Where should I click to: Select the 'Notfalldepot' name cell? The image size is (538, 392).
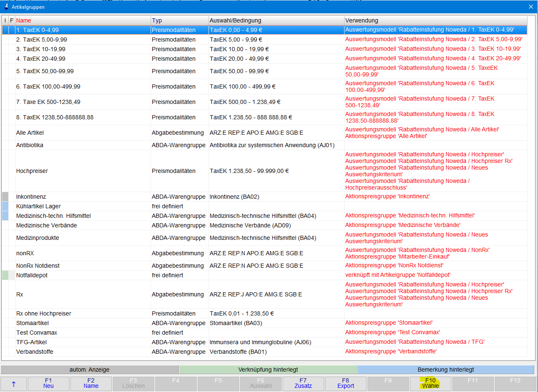pyautogui.click(x=83, y=275)
